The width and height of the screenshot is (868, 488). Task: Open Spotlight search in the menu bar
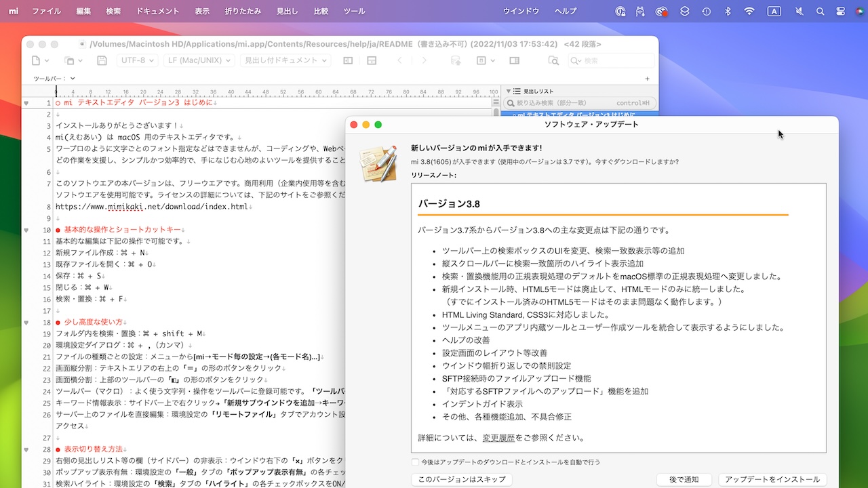coord(820,11)
